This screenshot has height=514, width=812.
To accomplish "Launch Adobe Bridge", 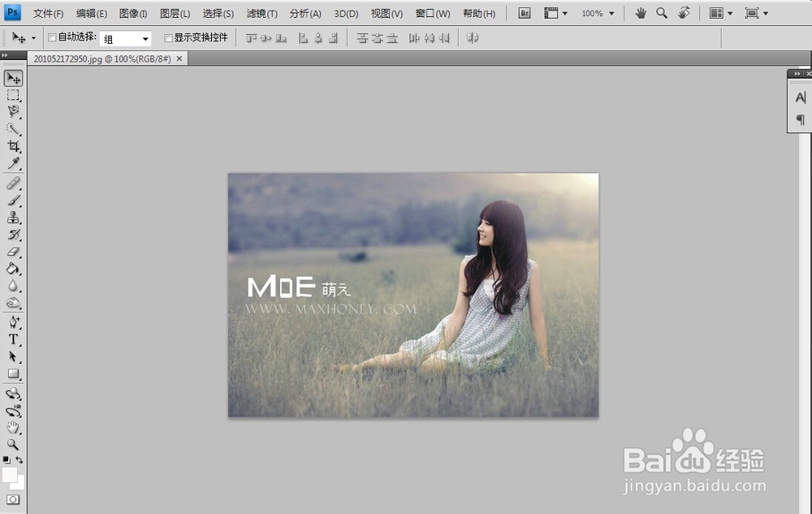I will click(x=524, y=13).
